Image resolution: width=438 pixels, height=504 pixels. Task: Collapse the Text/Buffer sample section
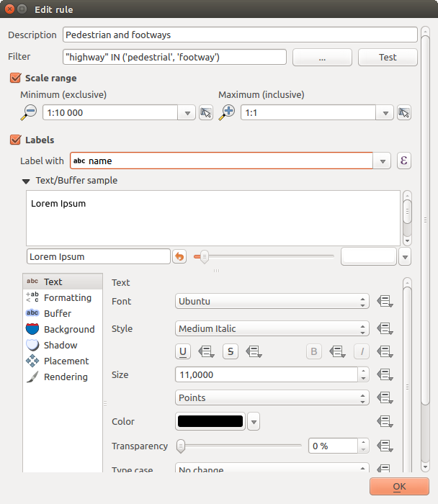click(27, 181)
